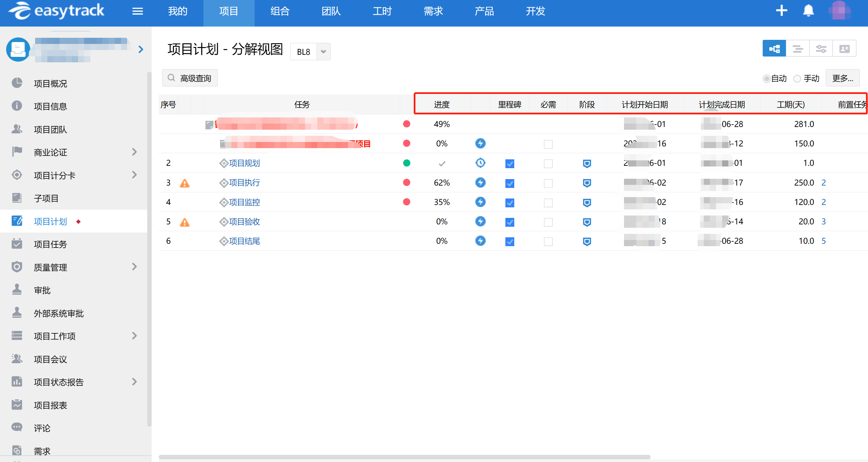Viewport: 868px width, 462px height.
Task: Click the horizontal scrollbar at the bottom
Action: pos(404,457)
